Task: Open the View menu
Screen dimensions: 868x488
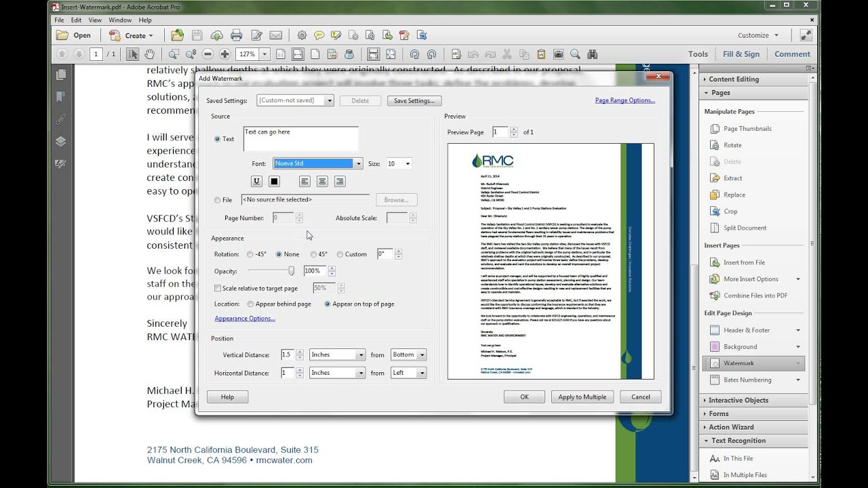Action: (95, 20)
